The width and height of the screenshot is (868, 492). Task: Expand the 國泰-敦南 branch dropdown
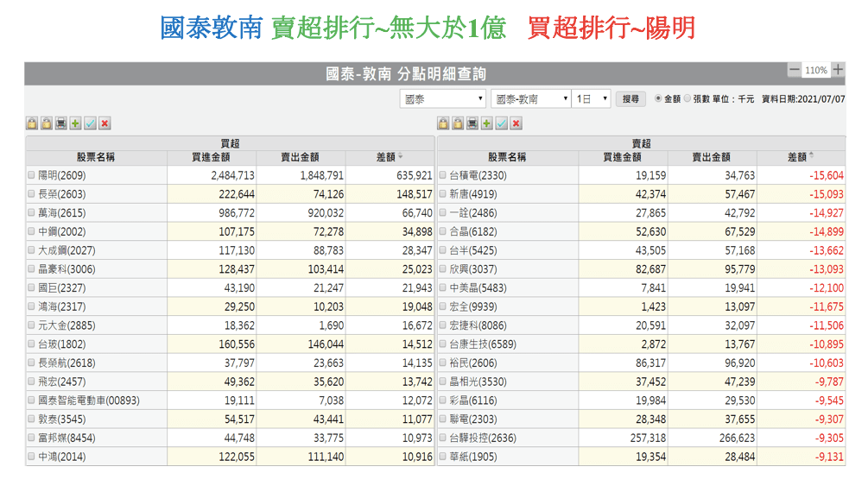[x=530, y=99]
